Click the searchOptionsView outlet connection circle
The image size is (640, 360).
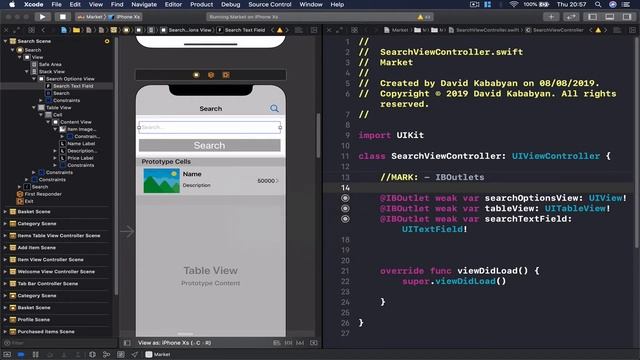point(345,198)
